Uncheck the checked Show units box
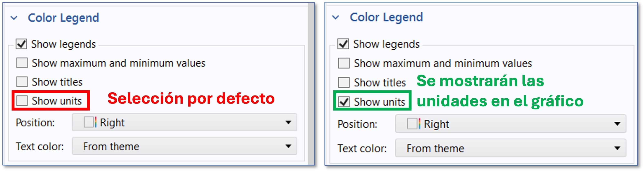Image resolution: width=644 pixels, height=172 pixels. pyautogui.click(x=344, y=102)
